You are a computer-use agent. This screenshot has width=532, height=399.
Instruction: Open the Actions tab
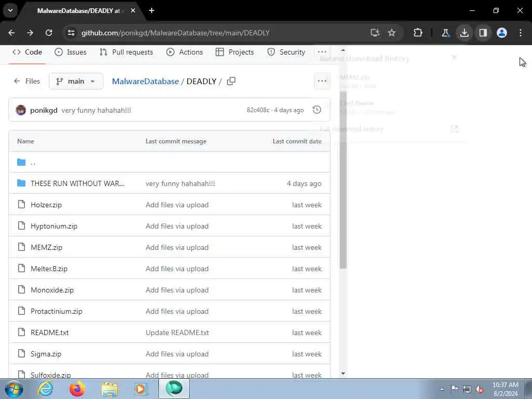(184, 52)
